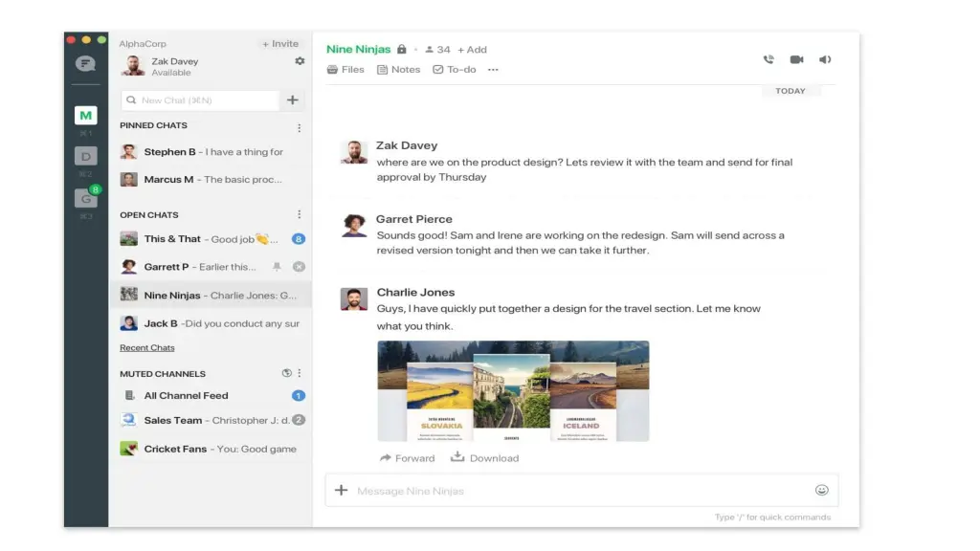This screenshot has height=551, width=980.
Task: Open Jack B chat
Action: pyautogui.click(x=212, y=323)
